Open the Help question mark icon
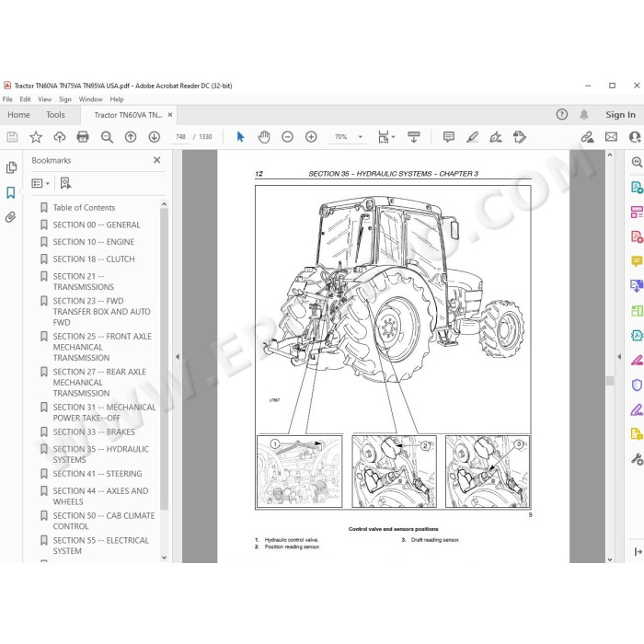Viewport: 644px width, 644px height. [x=562, y=115]
